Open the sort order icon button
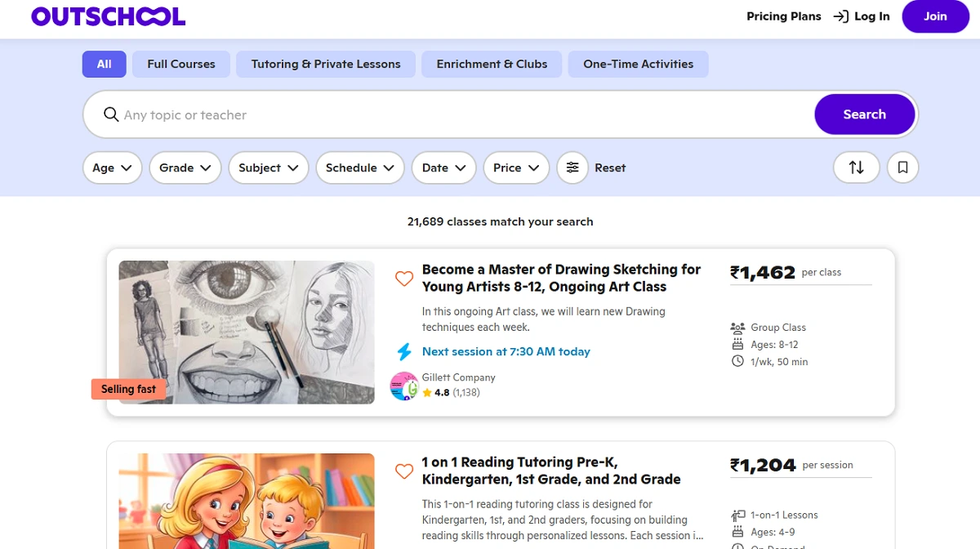The height and width of the screenshot is (549, 980). click(x=856, y=167)
